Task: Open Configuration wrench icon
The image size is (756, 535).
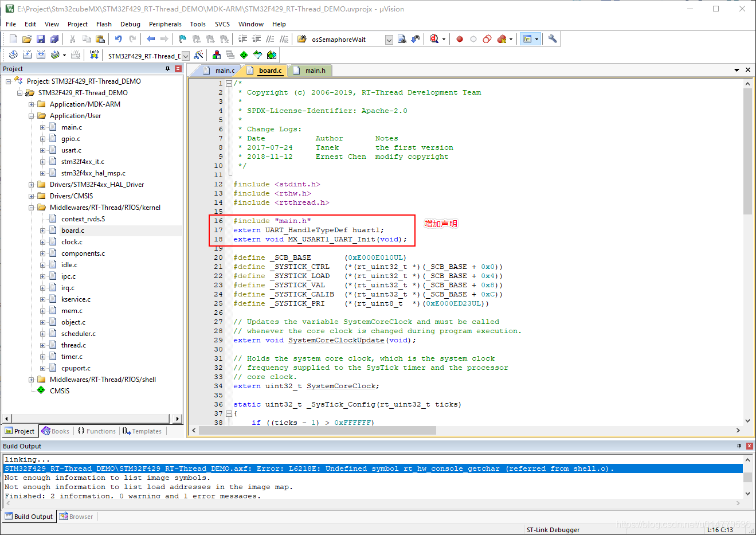Action: point(553,39)
